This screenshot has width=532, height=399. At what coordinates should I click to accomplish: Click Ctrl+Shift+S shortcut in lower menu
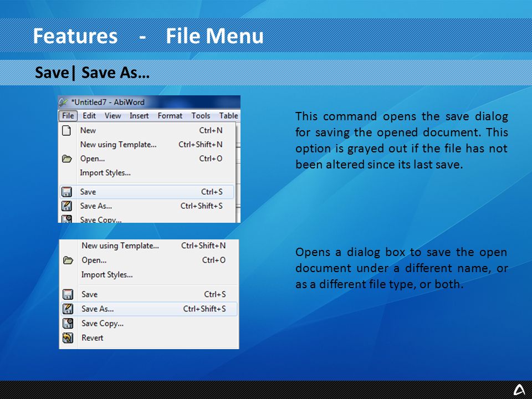(x=204, y=309)
